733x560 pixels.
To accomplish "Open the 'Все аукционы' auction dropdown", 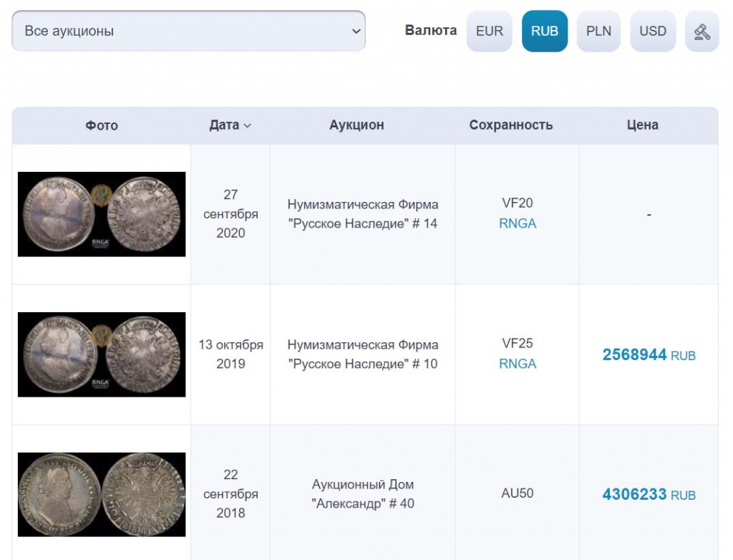I will point(188,32).
